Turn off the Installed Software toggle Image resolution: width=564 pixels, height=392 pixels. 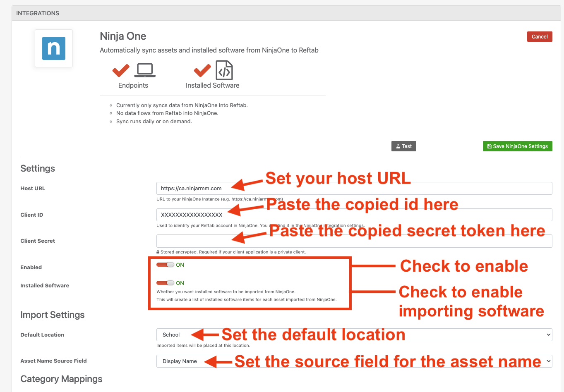coord(165,283)
